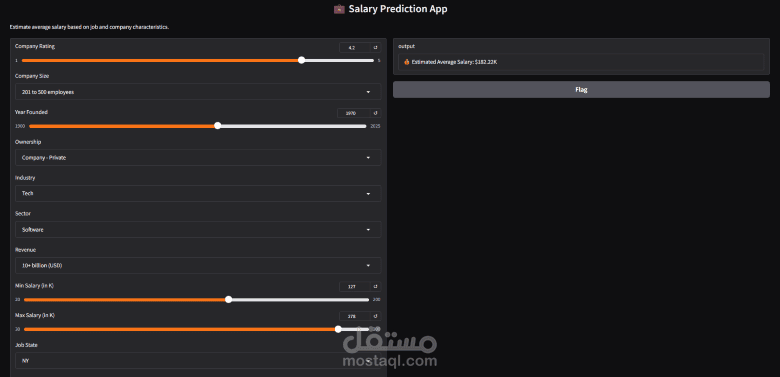
Task: Click the Salary Prediction App title
Action: click(x=390, y=9)
